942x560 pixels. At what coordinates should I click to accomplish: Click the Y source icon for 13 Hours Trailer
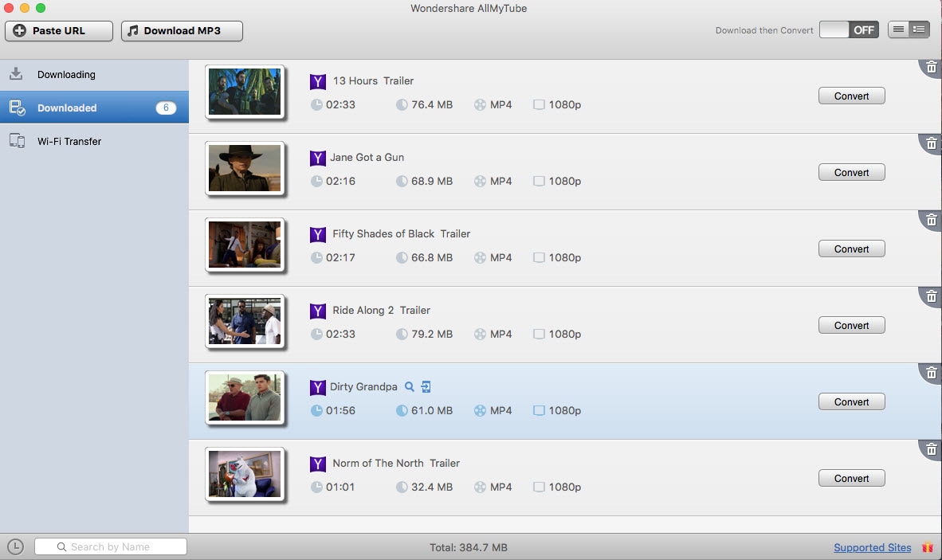pos(318,81)
